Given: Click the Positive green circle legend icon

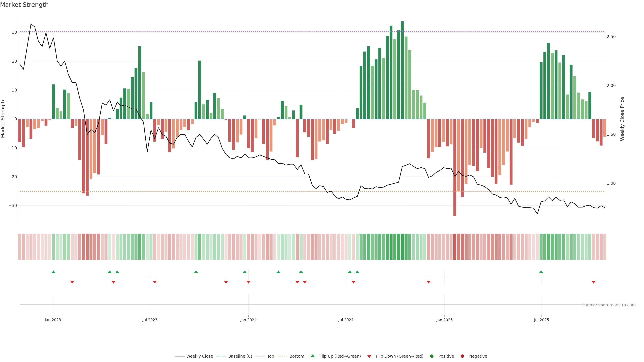Looking at the screenshot, I should [432, 356].
